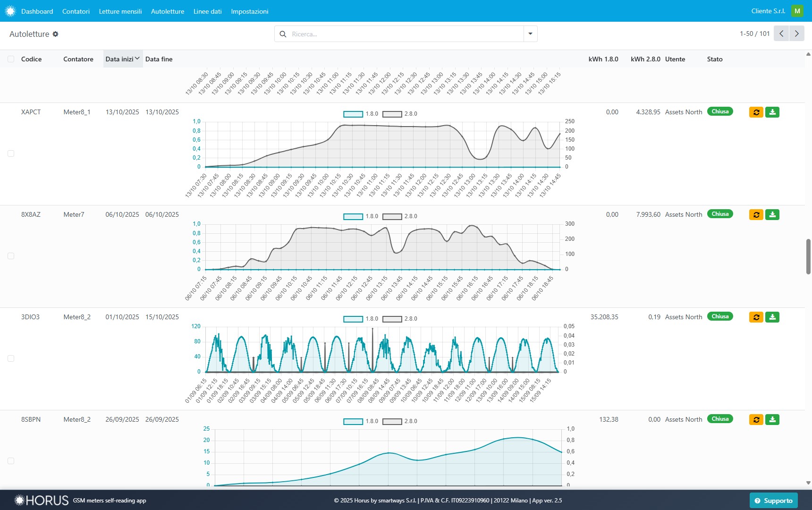Refresh the 8X8AZ reading row
Viewport: 812px width, 510px height.
coord(756,215)
